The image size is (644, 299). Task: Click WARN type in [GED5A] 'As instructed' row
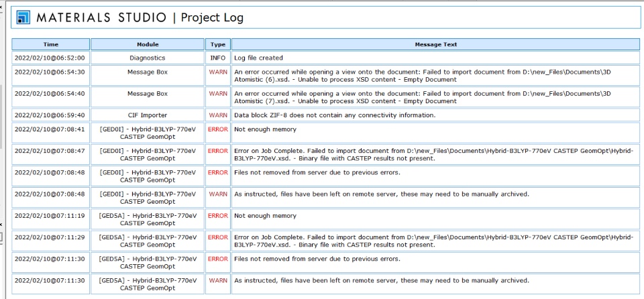(217, 284)
